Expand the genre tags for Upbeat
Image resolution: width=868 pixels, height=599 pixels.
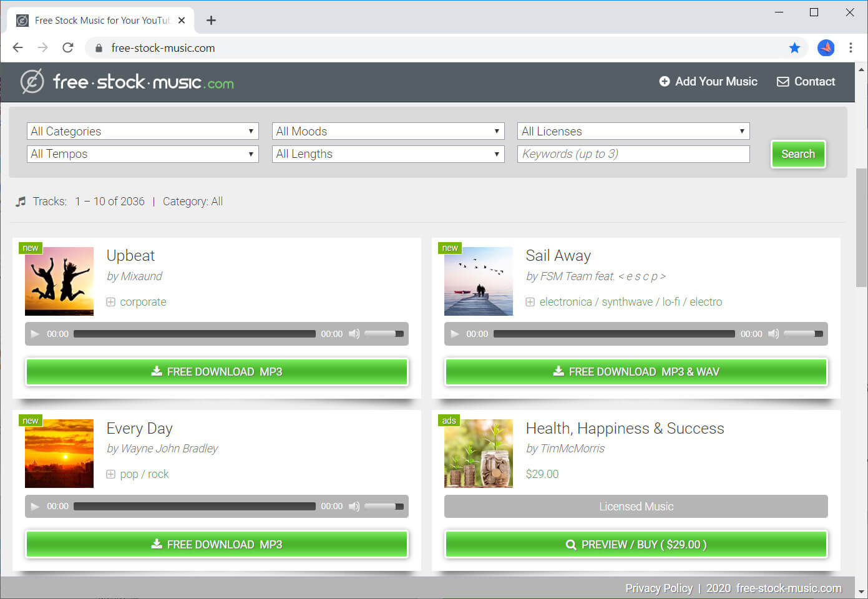tap(110, 301)
